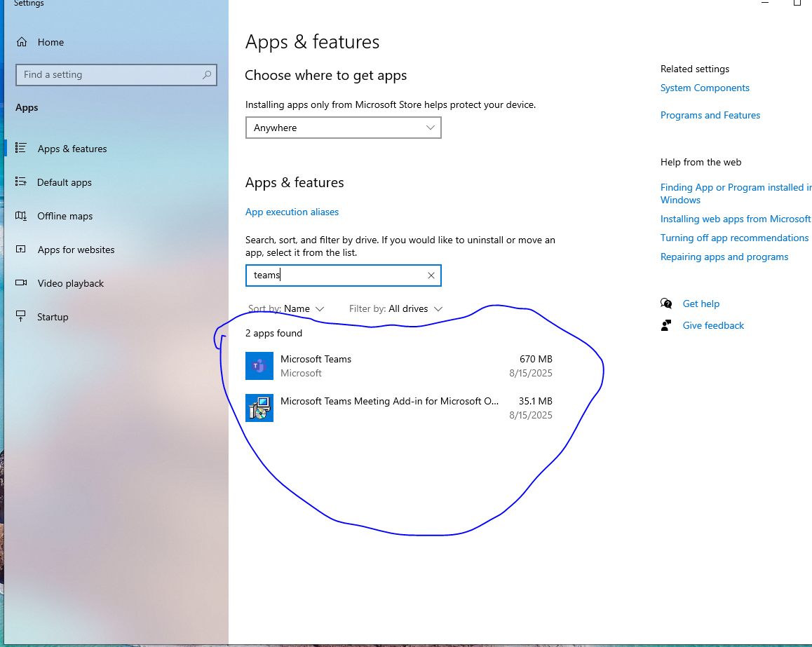This screenshot has width=812, height=647.
Task: Clear the teams search with the X
Action: tap(431, 275)
